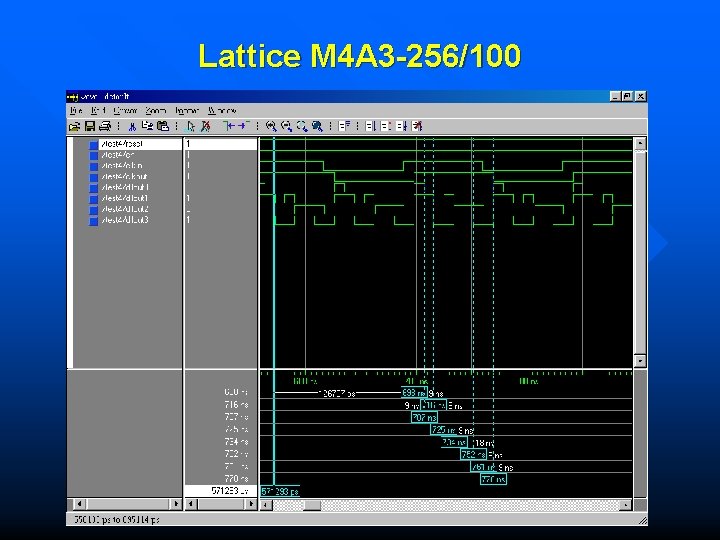Click the 770 ns cursor time marker
This screenshot has height=540, width=720.
(x=493, y=479)
